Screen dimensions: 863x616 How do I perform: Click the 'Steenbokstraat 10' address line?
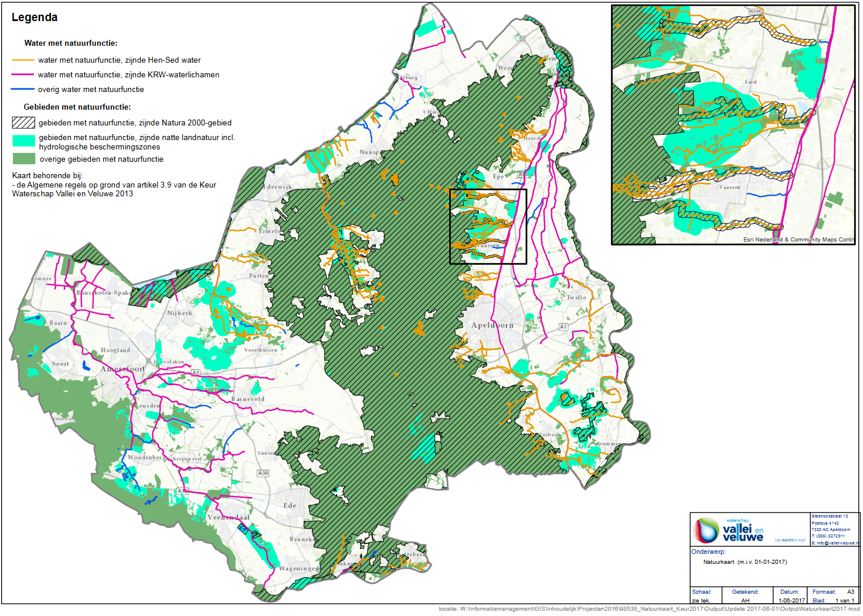pos(830,516)
